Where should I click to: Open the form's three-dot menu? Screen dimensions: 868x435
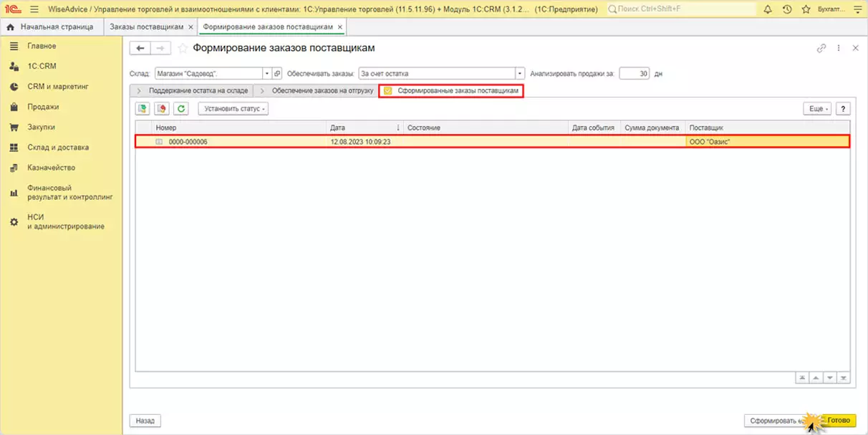coord(839,48)
